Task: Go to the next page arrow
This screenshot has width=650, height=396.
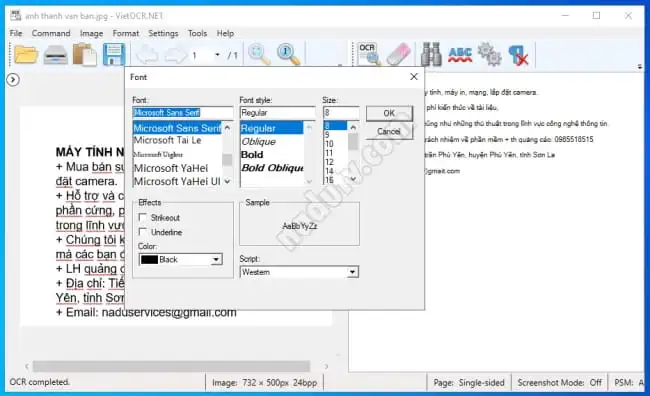Action: point(176,55)
